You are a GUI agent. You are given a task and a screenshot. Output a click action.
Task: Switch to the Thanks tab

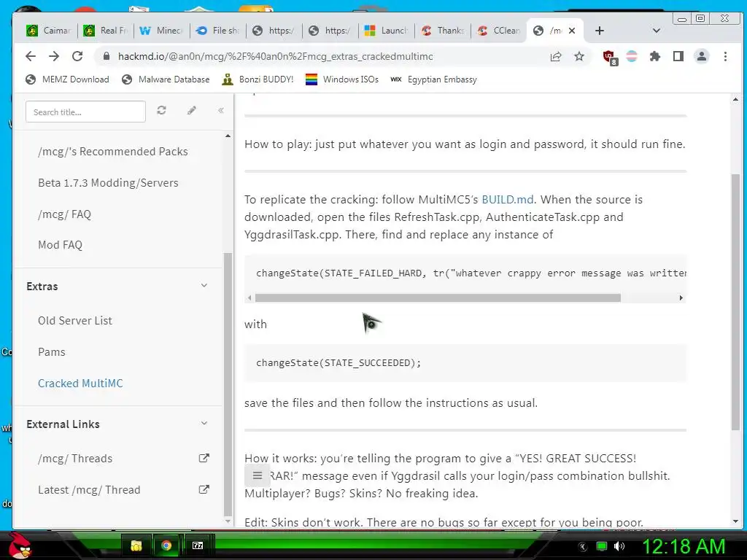tap(443, 31)
